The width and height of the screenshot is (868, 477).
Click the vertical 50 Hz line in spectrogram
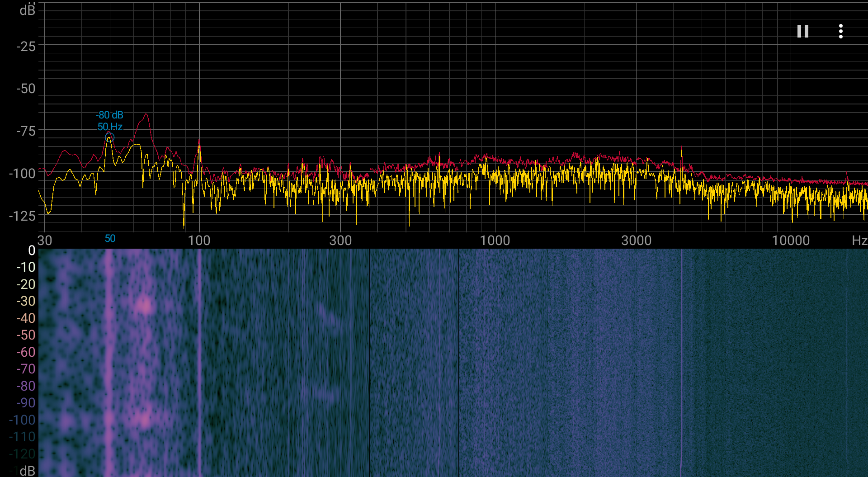point(108,363)
